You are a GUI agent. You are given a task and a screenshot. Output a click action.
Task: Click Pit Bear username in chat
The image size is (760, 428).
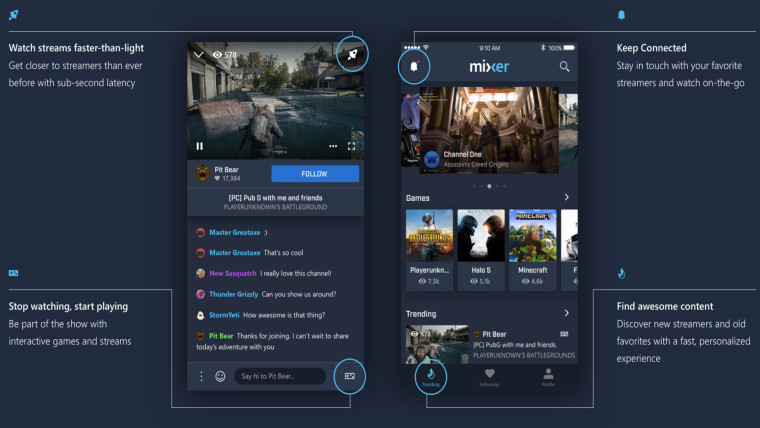click(221, 336)
